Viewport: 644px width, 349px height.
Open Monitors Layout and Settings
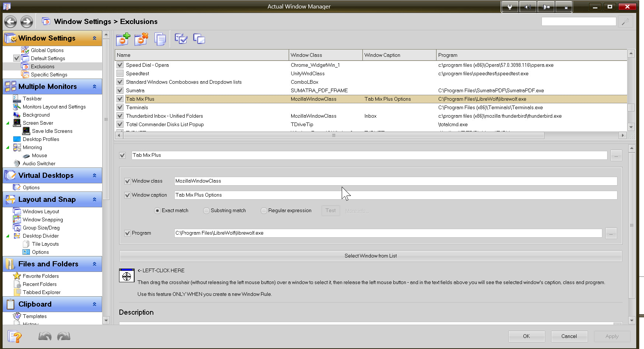(x=54, y=107)
